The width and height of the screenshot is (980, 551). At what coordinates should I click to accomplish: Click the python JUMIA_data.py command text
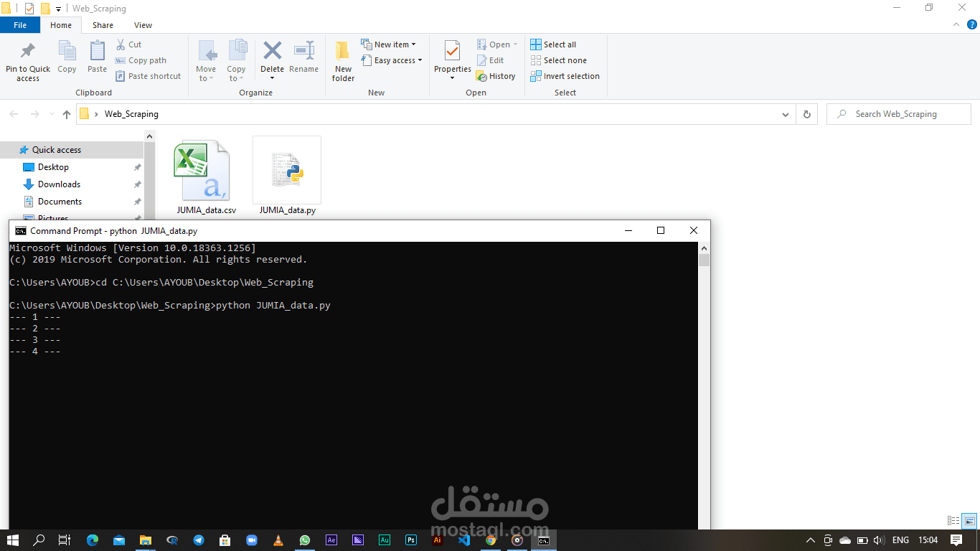point(273,306)
